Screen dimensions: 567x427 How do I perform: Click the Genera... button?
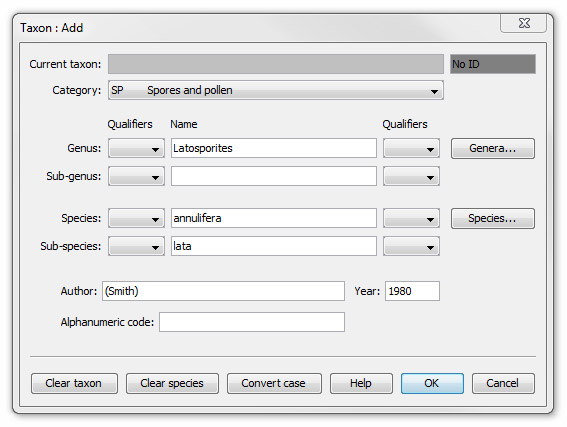pyautogui.click(x=493, y=148)
